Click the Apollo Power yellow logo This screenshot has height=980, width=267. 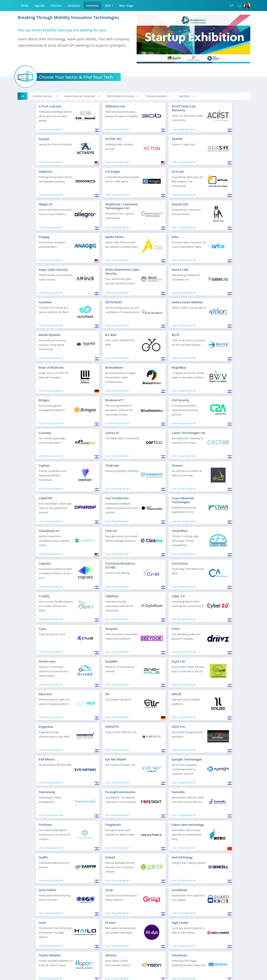152,246
